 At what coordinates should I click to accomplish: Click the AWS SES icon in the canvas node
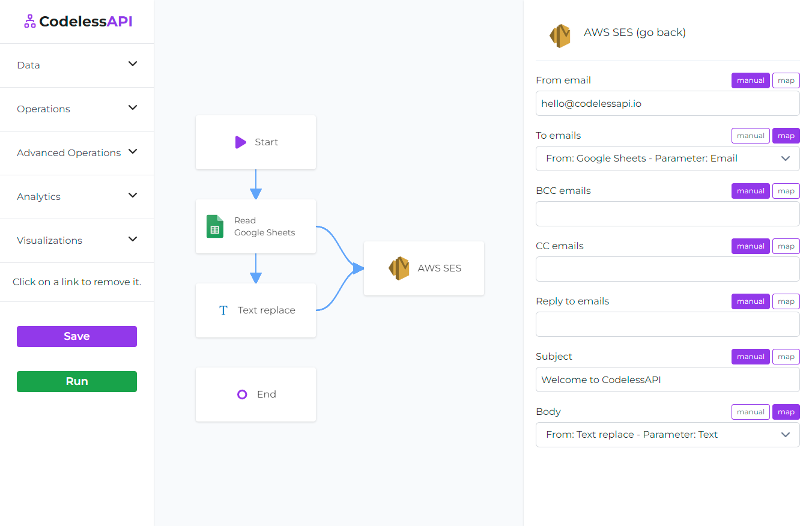399,268
